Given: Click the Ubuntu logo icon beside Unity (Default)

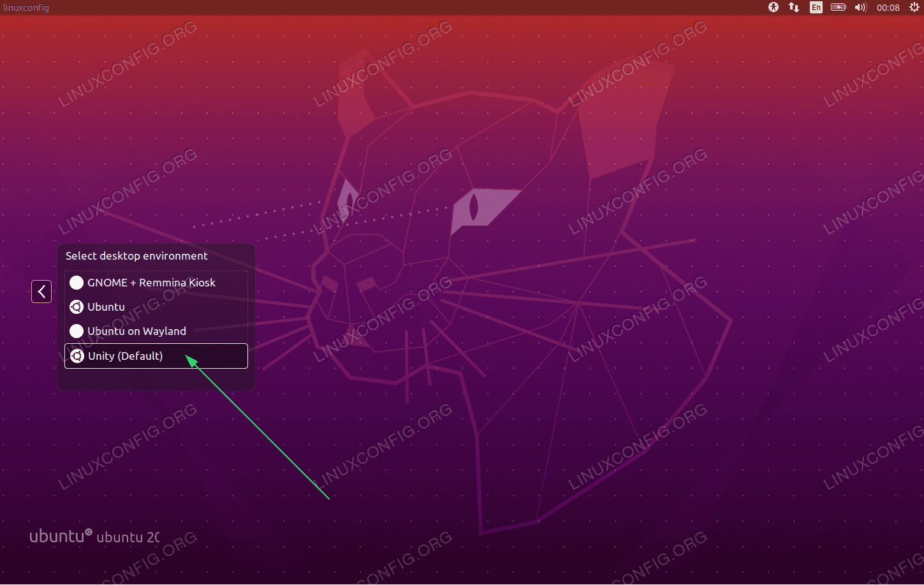Looking at the screenshot, I should point(77,356).
